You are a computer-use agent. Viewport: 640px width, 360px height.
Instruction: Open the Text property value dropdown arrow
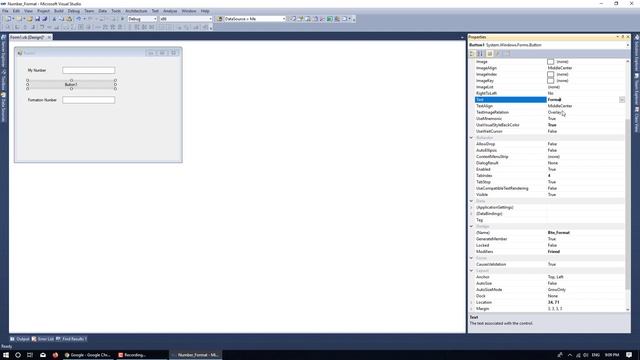[622, 100]
